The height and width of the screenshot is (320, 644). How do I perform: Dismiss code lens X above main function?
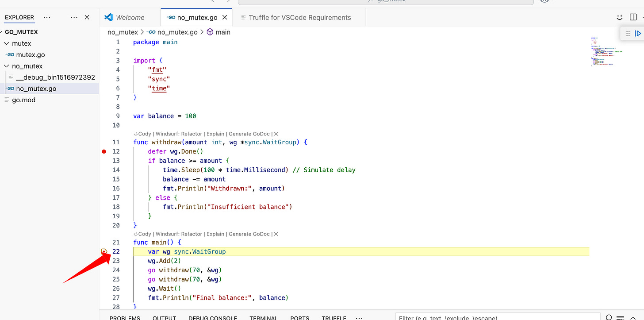tap(276, 234)
